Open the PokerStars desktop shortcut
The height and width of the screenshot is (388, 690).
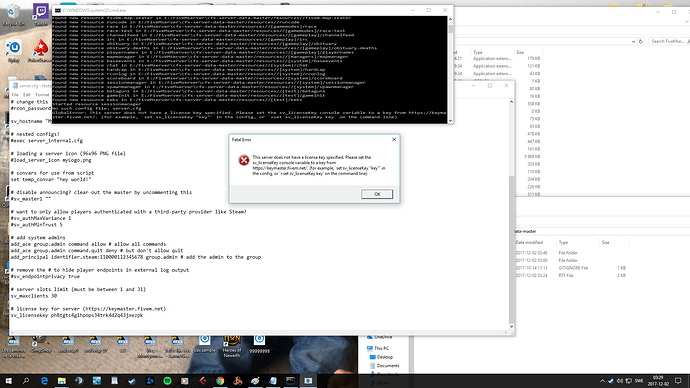tap(41, 51)
